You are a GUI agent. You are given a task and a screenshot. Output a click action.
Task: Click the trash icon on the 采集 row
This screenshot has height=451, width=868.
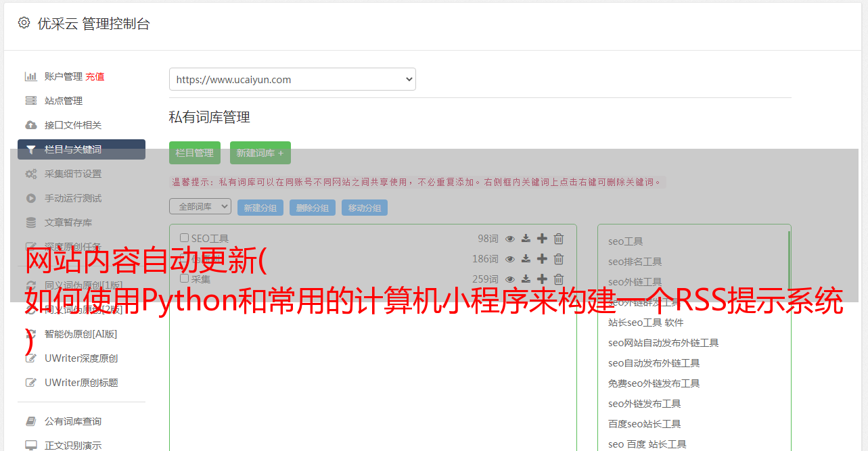tap(559, 279)
